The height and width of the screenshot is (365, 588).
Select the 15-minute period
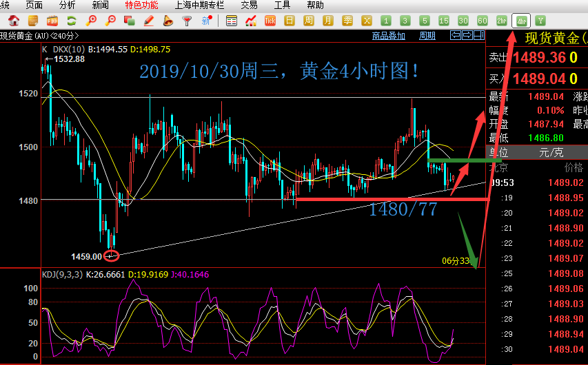[x=444, y=21]
